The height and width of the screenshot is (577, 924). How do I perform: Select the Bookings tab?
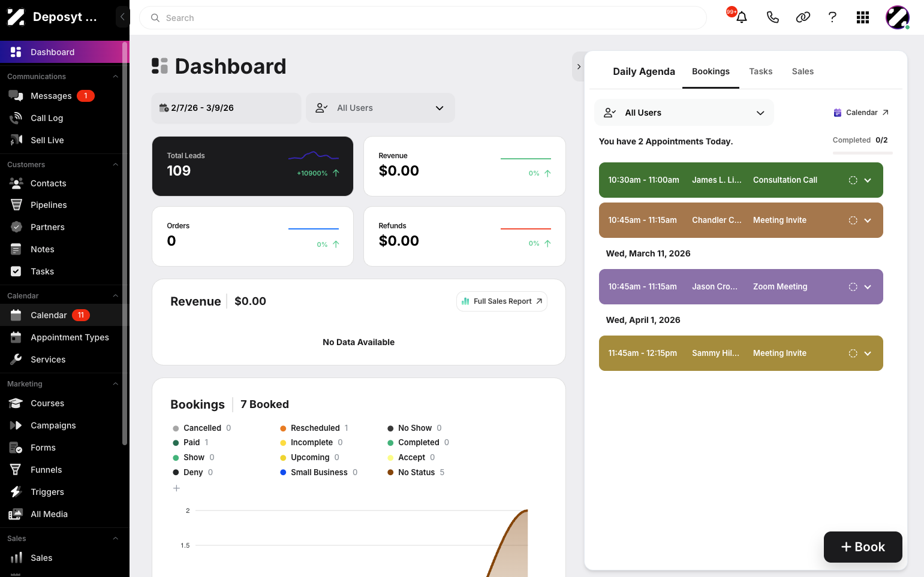711,71
